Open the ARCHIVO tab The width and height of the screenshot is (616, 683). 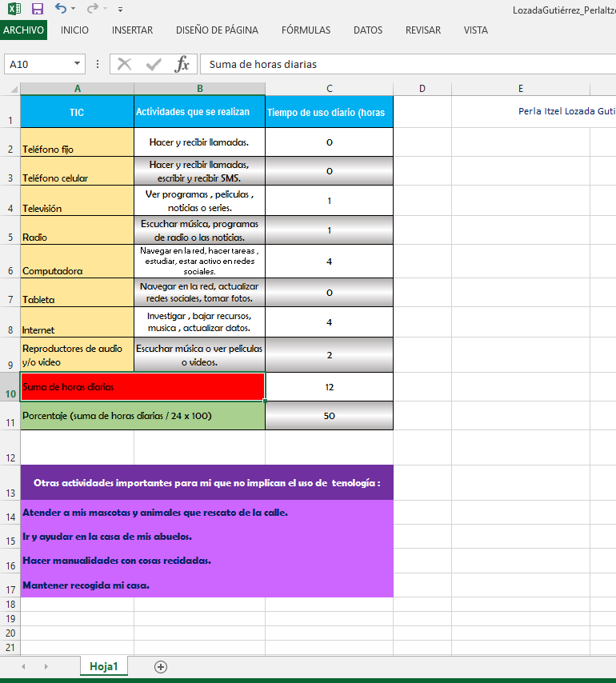pos(23,30)
